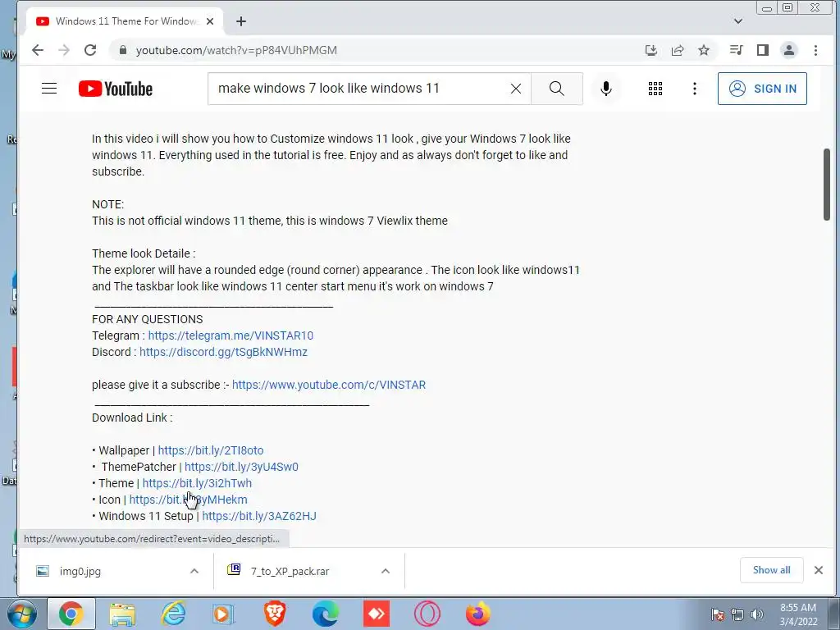Launch Microsoft Edge from taskbar
This screenshot has width=840, height=630.
[x=325, y=614]
